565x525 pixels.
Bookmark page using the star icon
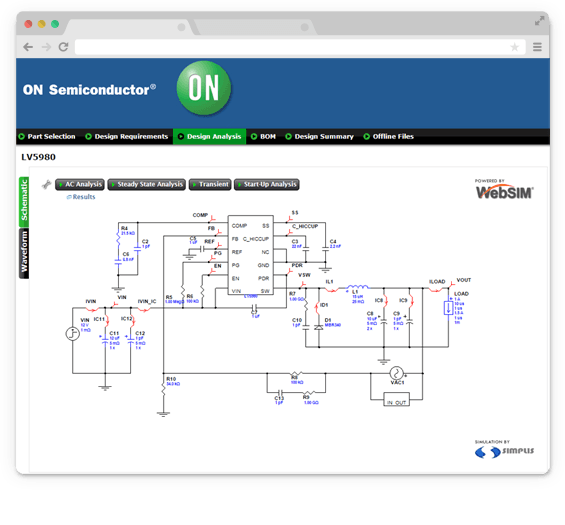(515, 47)
